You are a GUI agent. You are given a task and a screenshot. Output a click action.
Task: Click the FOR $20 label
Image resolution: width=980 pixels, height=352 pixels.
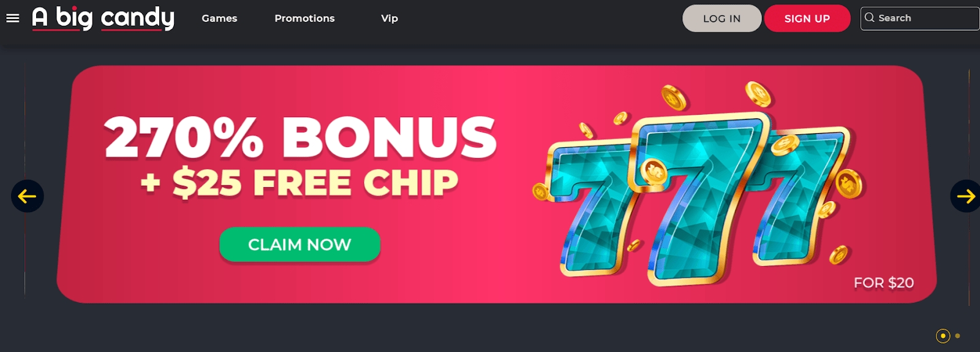883,283
